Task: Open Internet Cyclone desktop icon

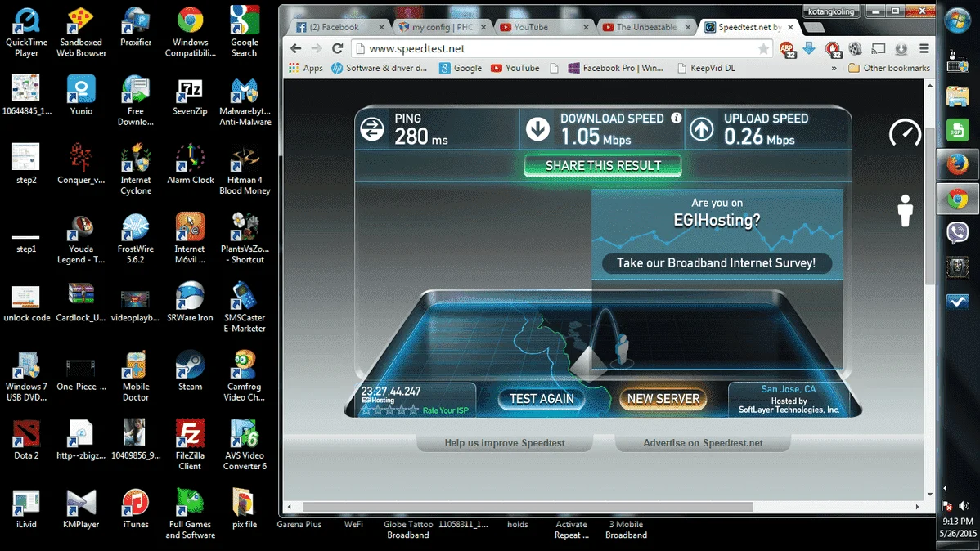Action: 136,170
